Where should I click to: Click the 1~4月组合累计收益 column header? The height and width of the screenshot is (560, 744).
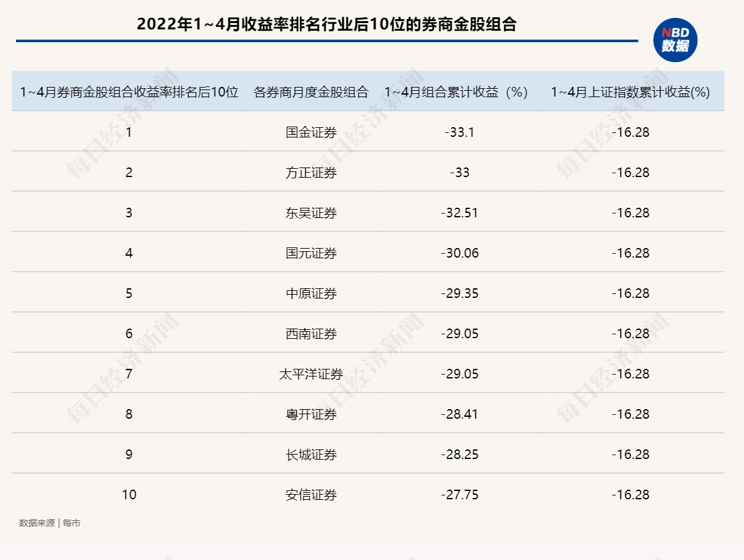point(455,92)
